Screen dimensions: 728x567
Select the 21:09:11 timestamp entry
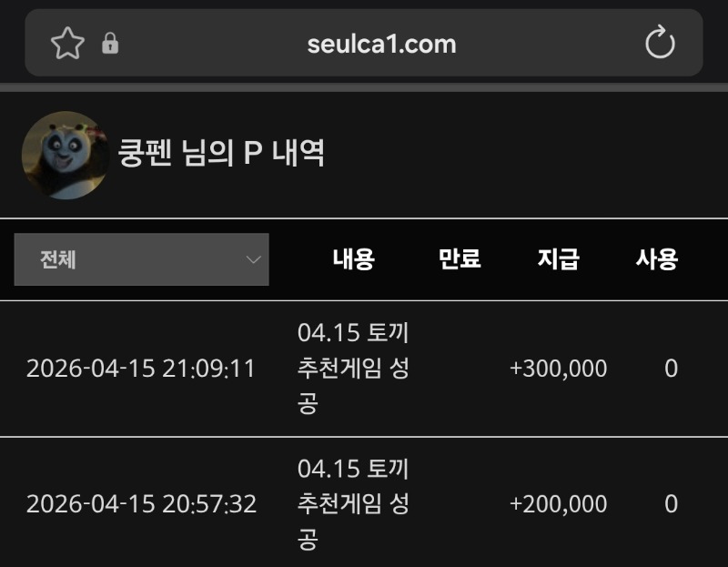[141, 369]
